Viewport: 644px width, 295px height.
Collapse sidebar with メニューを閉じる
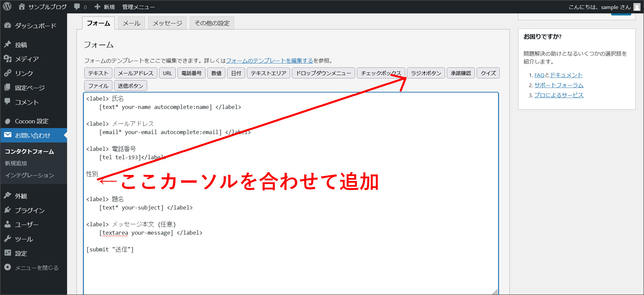point(37,268)
